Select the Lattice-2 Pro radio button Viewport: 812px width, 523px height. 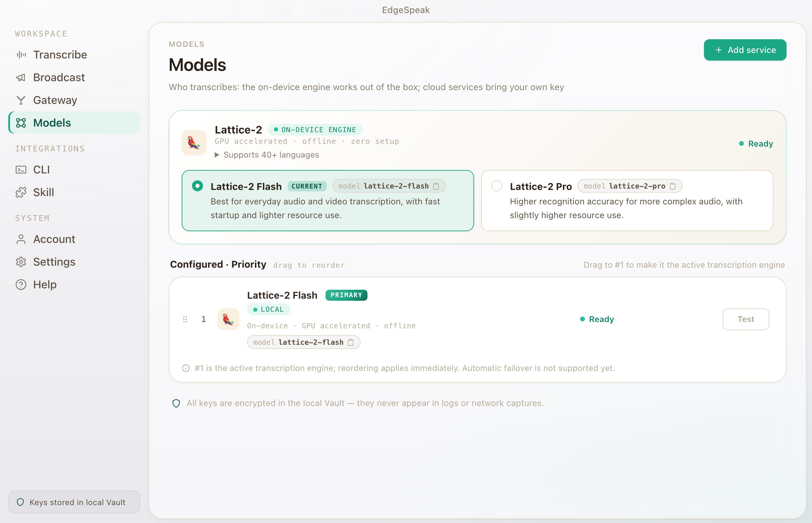click(497, 186)
